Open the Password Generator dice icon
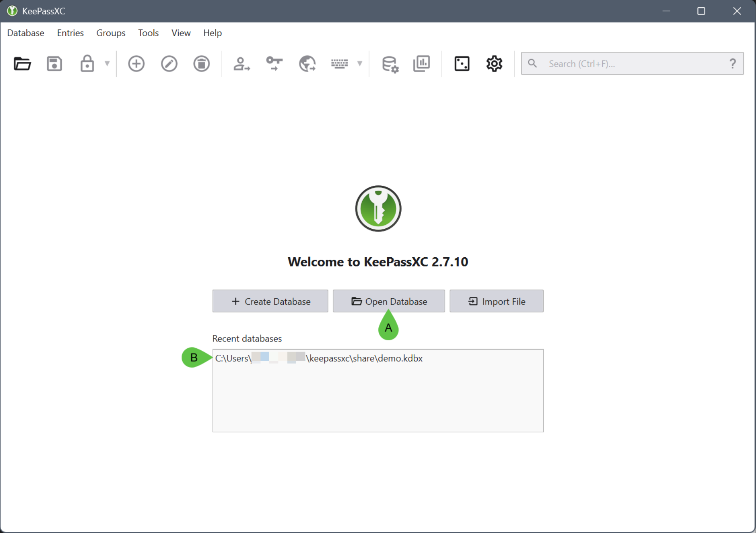 pyautogui.click(x=462, y=63)
